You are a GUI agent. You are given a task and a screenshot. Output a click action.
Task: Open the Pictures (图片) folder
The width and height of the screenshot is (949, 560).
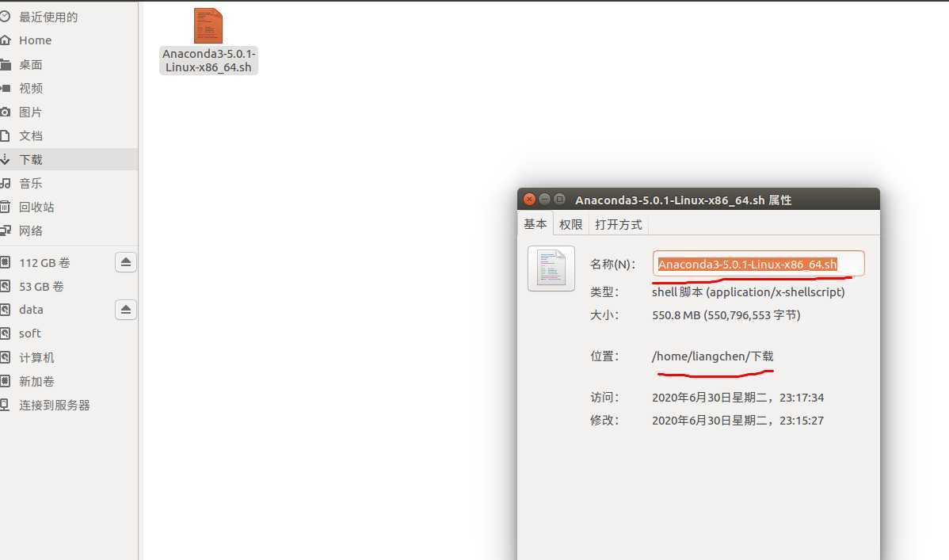pos(68,112)
